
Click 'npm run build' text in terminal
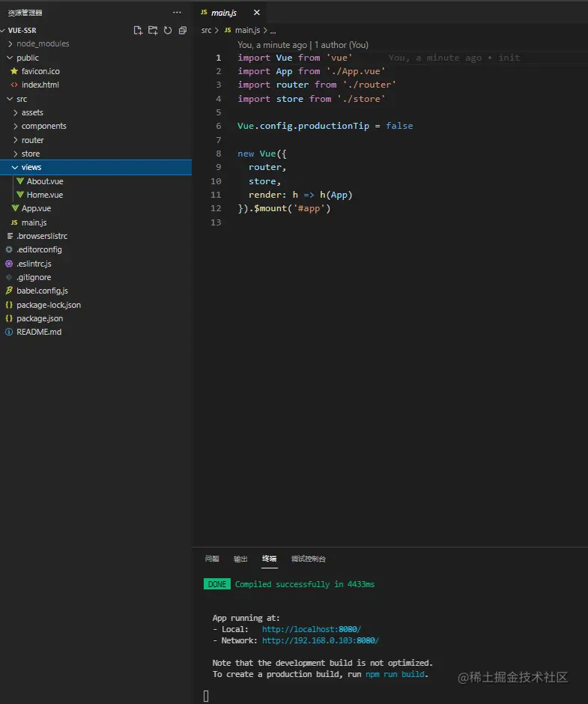tap(395, 674)
